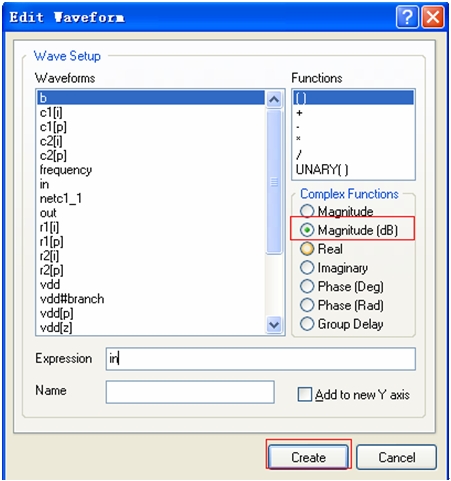Image resolution: width=451 pixels, height=481 pixels.
Task: Click waveform list scroll up arrow
Action: point(274,99)
